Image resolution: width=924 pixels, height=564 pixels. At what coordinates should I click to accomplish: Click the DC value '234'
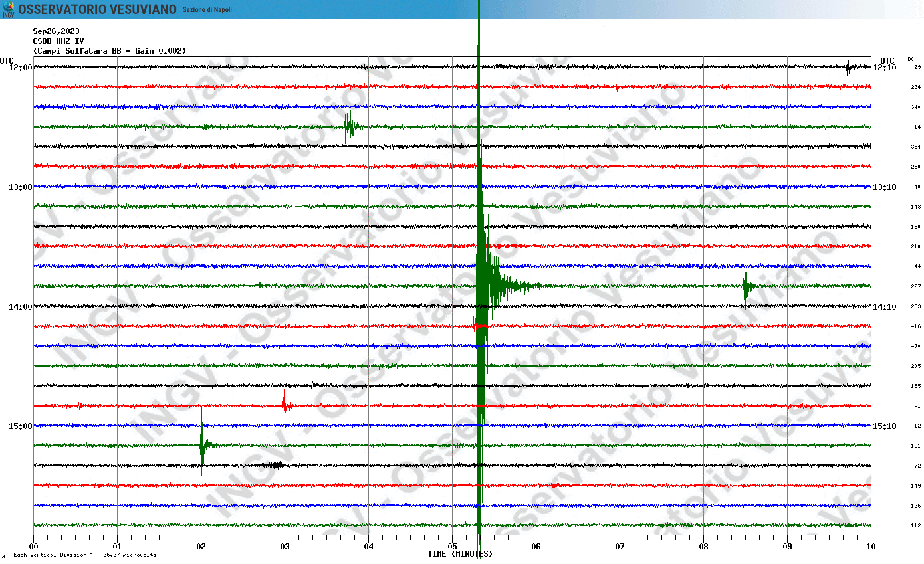pyautogui.click(x=915, y=87)
